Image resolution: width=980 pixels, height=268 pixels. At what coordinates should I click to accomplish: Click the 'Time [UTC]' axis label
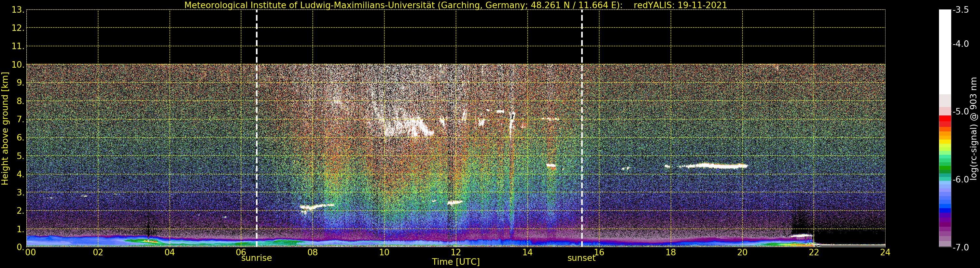[x=456, y=262]
